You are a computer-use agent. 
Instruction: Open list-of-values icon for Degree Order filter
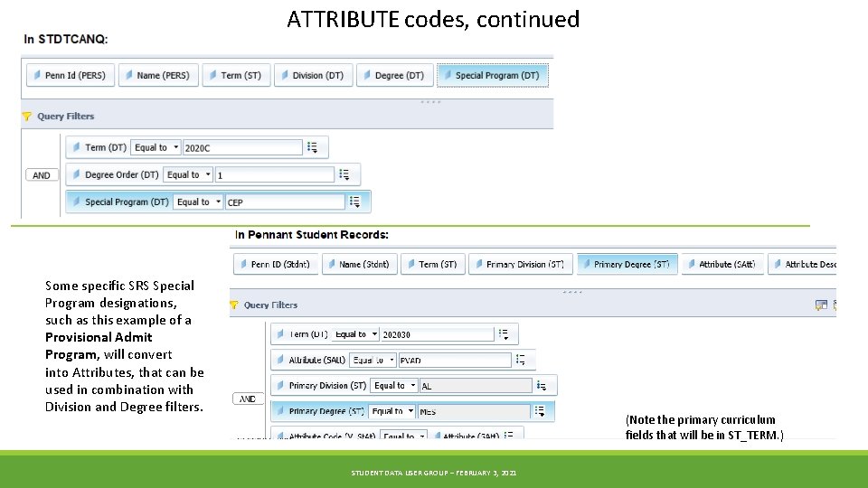344,174
